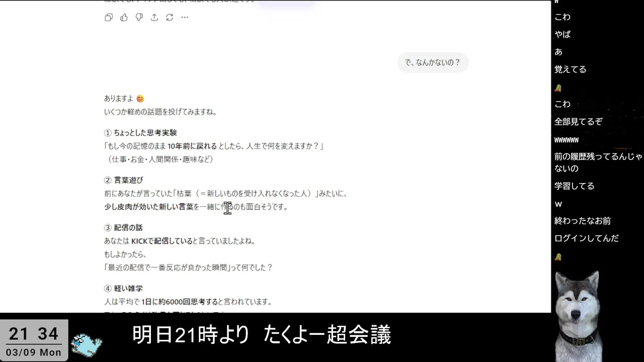Click the bold phrase "1日に約6000回思考する"
This screenshot has height=362, width=644.
[180, 302]
